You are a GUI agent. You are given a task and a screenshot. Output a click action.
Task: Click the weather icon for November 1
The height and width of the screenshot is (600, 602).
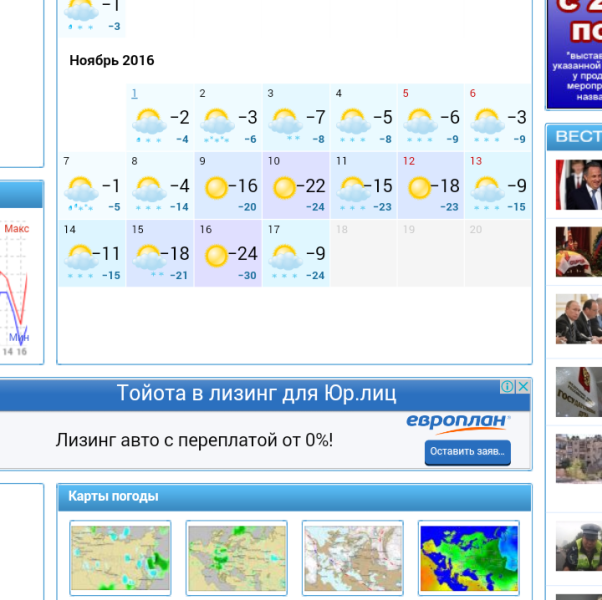[149, 122]
